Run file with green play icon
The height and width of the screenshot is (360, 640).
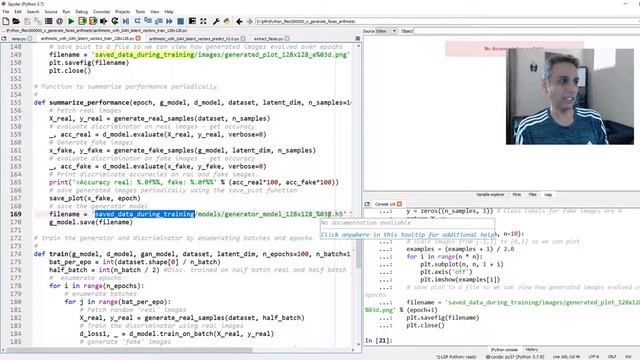pos(71,21)
